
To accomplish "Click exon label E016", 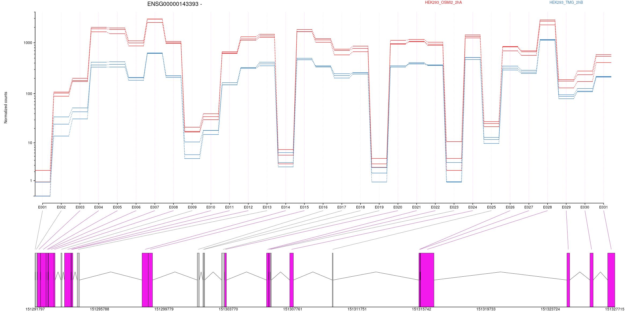I will (x=323, y=207).
